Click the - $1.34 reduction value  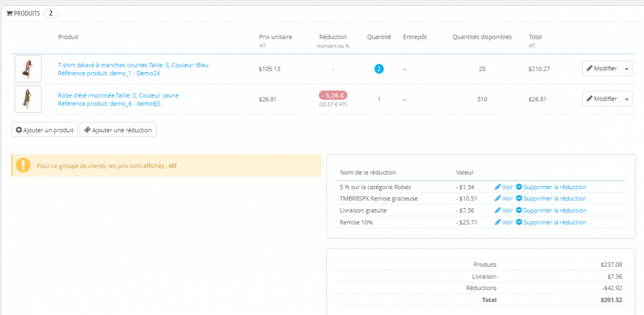click(x=466, y=187)
